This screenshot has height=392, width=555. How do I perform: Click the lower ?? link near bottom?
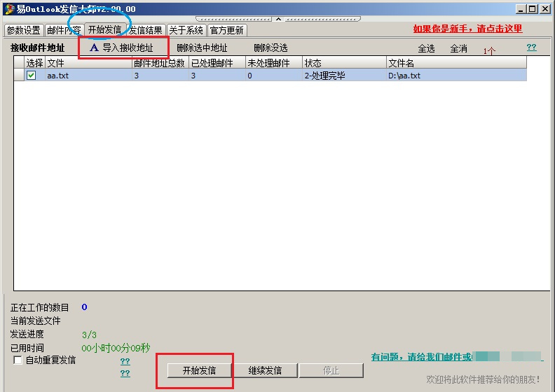point(125,373)
